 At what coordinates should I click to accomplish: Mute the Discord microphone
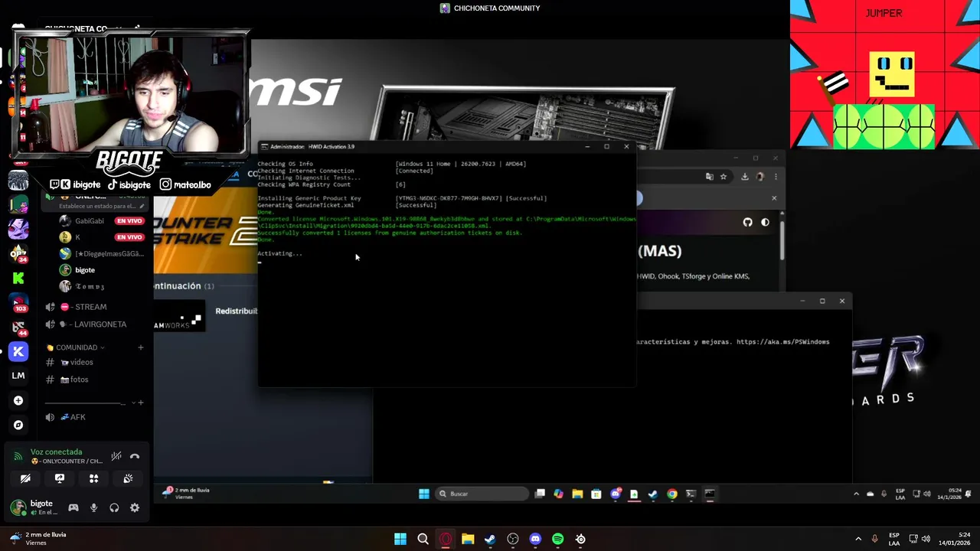point(94,507)
